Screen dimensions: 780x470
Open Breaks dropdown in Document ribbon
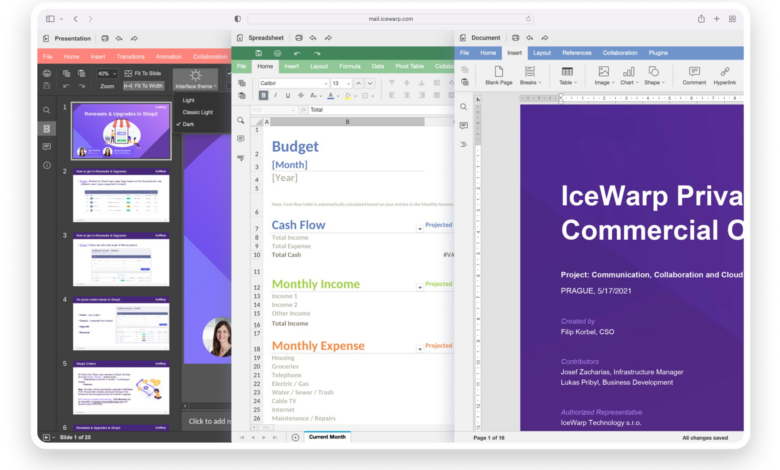(530, 76)
